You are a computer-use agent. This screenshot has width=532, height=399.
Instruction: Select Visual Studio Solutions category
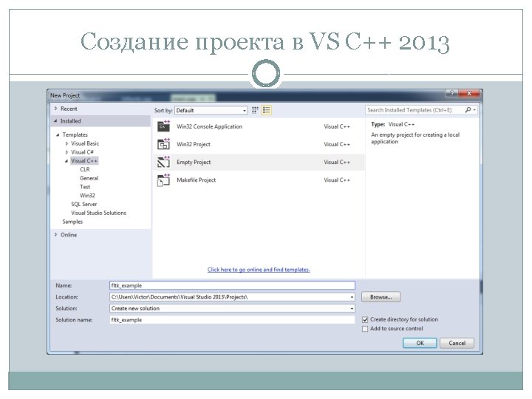click(98, 213)
